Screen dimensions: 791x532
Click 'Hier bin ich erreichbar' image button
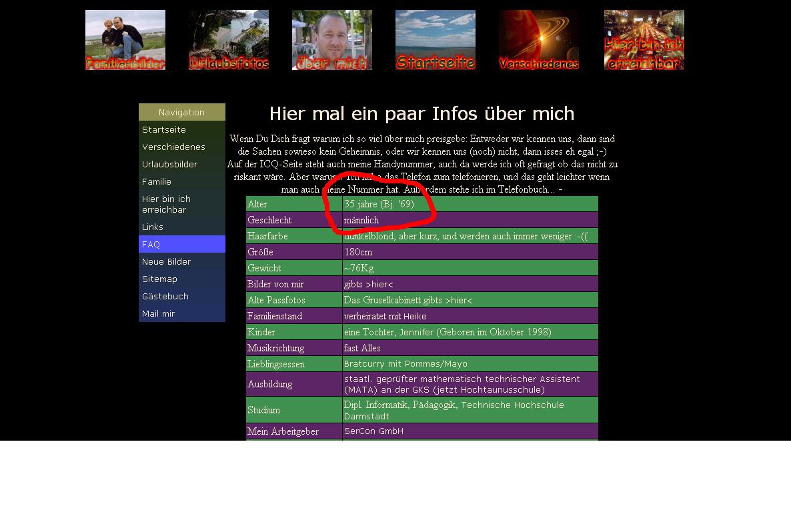point(644,40)
